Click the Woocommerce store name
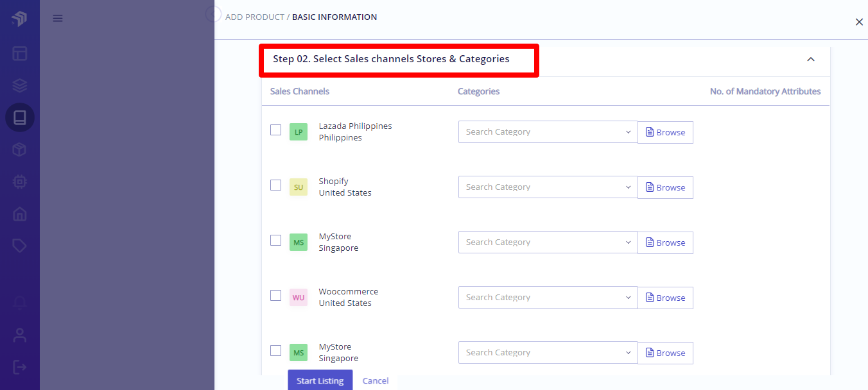Image resolution: width=868 pixels, height=390 pixels. tap(349, 292)
